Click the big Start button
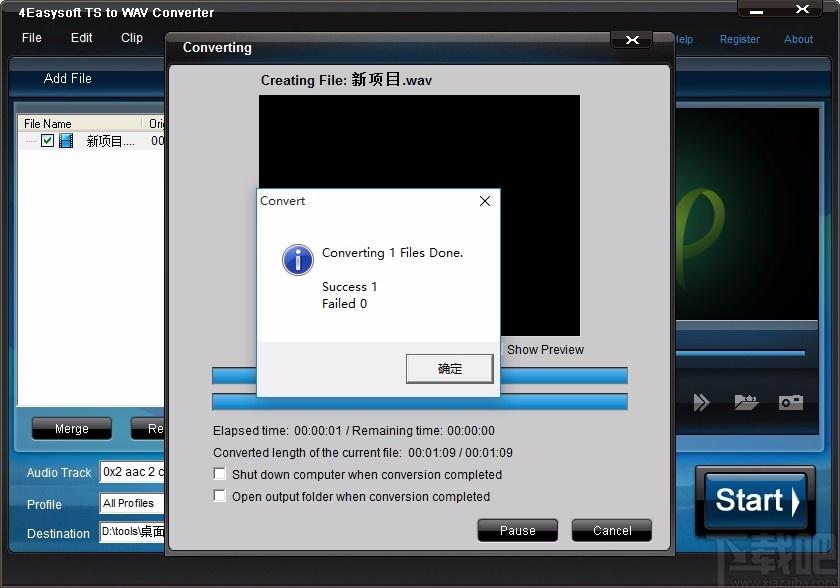This screenshot has width=840, height=588. [x=755, y=500]
